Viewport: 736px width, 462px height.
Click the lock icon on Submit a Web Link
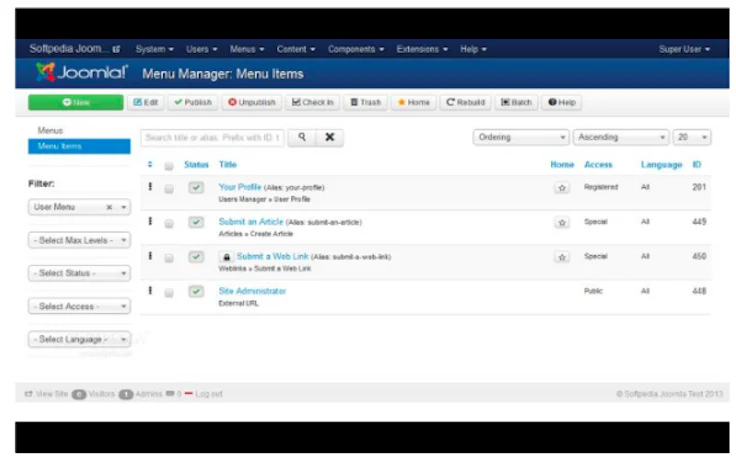[226, 257]
